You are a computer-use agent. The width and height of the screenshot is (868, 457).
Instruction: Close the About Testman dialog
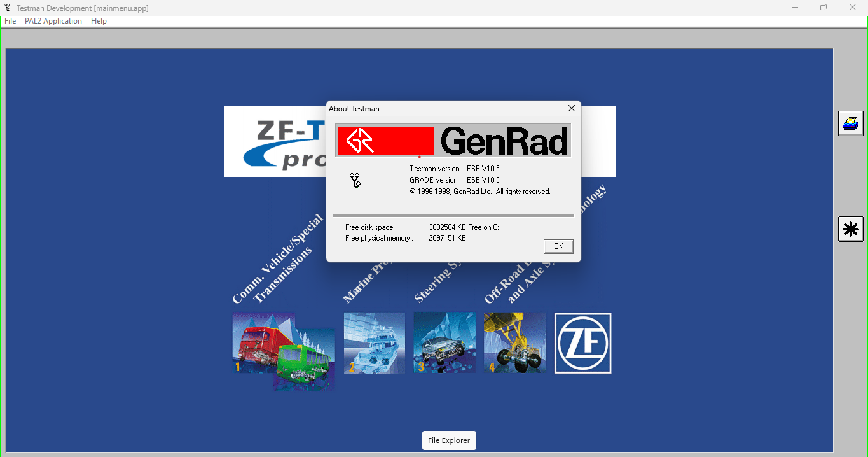click(x=571, y=109)
